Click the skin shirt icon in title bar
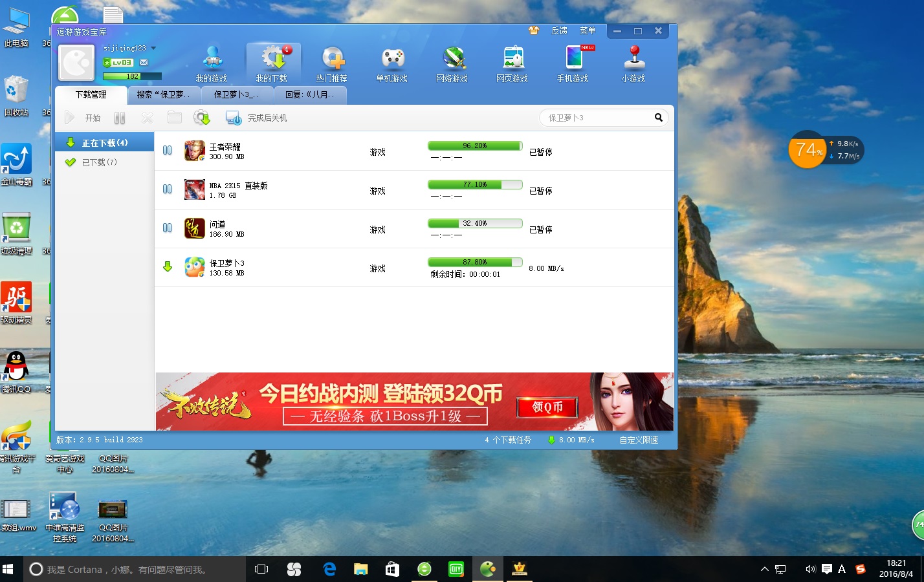Image resolution: width=924 pixels, height=582 pixels. (x=534, y=30)
